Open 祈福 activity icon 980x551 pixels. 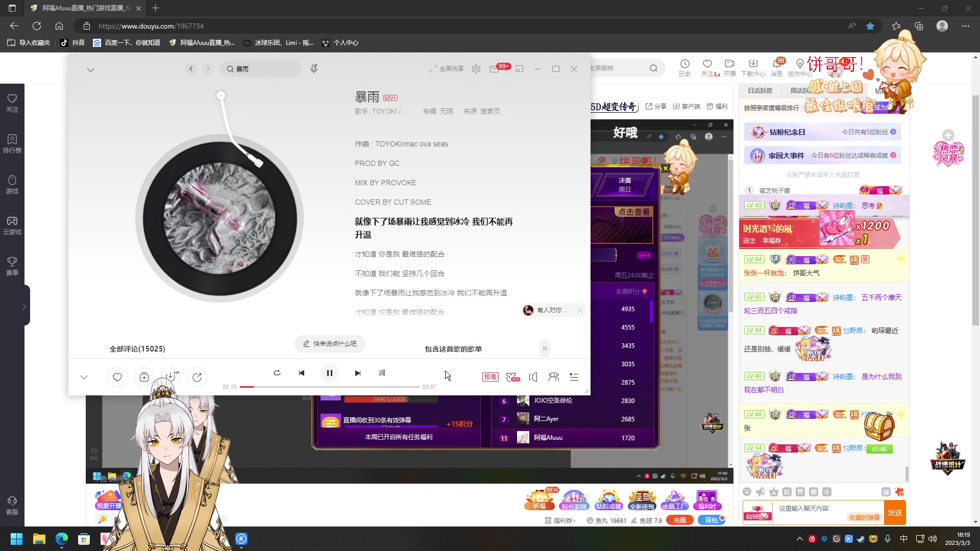coord(540,499)
